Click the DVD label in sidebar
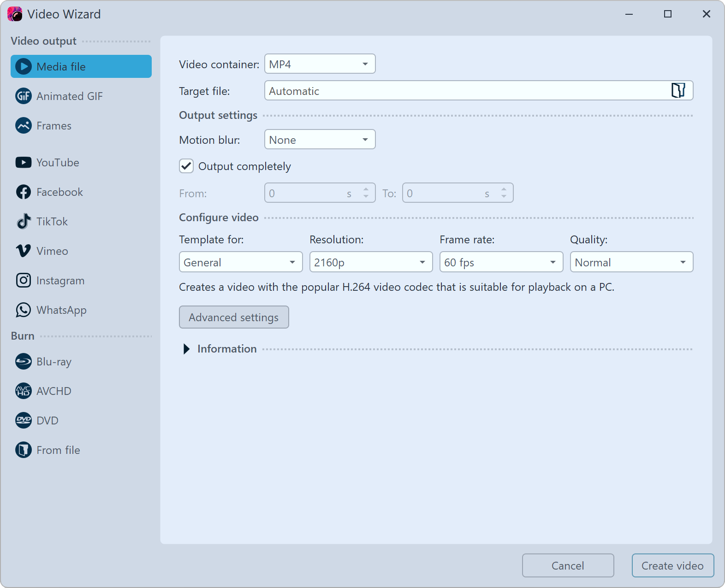 [48, 421]
